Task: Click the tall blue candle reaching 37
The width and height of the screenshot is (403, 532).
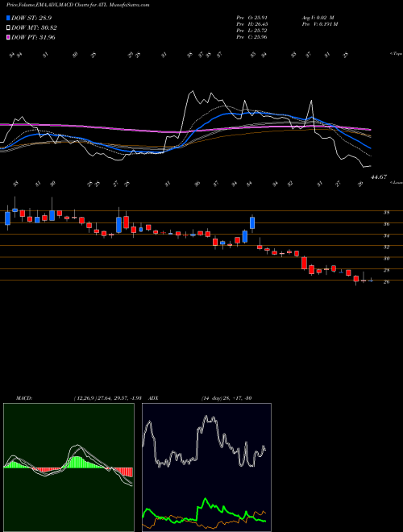Action: click(252, 222)
